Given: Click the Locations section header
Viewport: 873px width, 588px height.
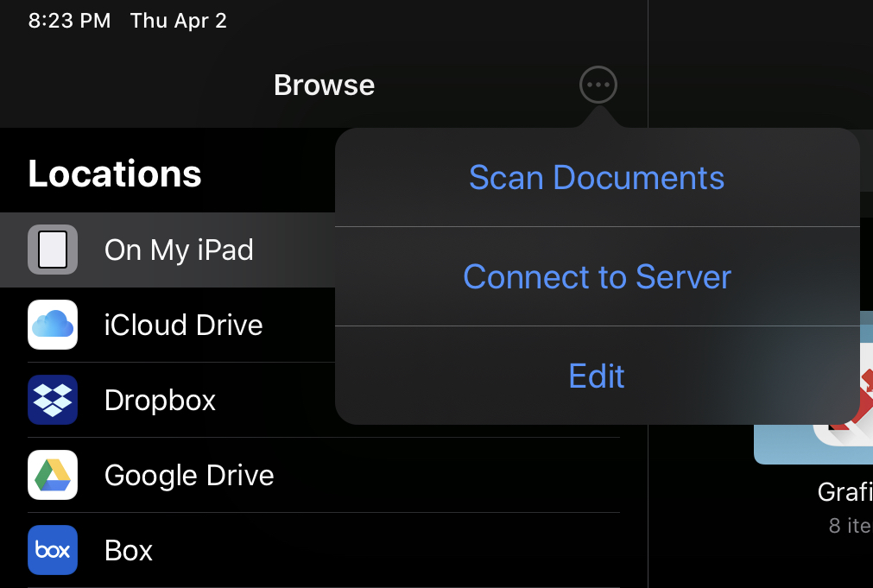Looking at the screenshot, I should 115,174.
